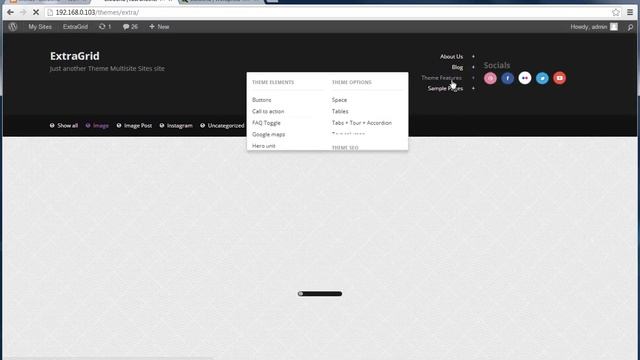Open the red YouTube social icon
Image resolution: width=640 pixels, height=360 pixels.
click(560, 78)
